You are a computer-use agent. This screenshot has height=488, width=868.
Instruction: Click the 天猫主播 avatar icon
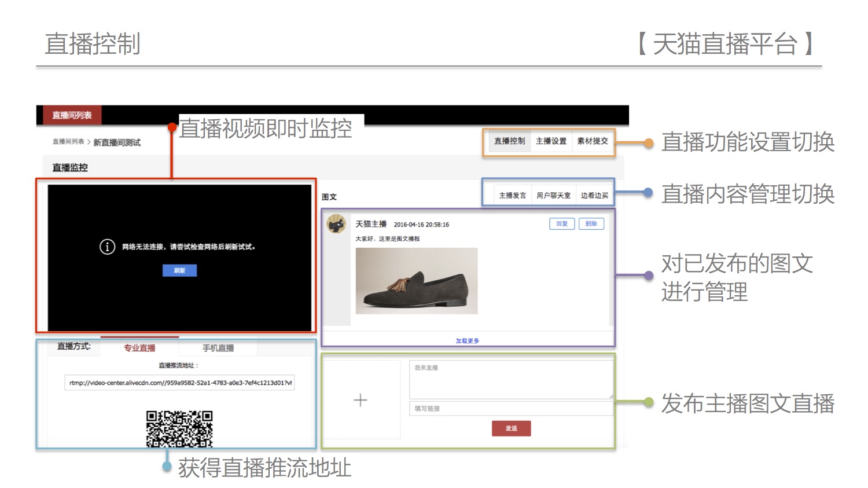pyautogui.click(x=336, y=223)
